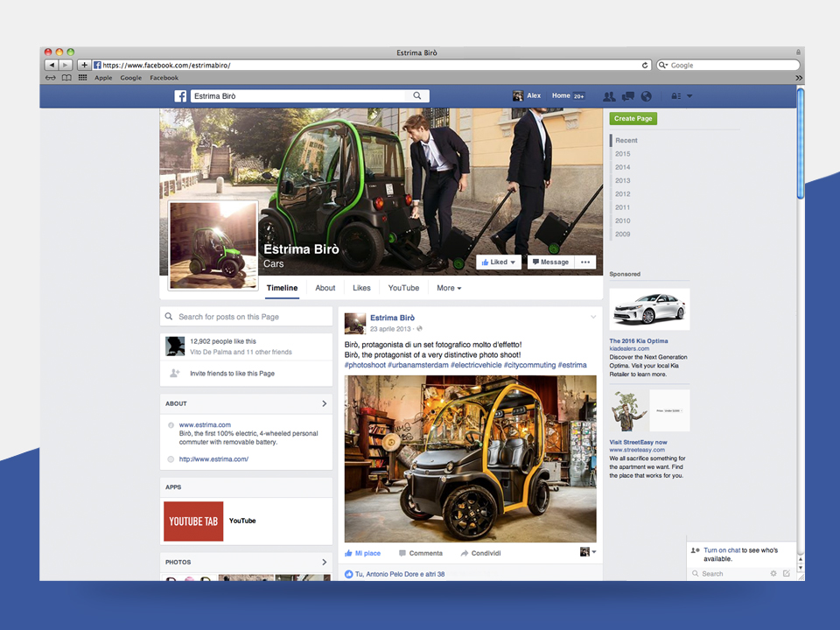Viewport: 840px width, 630px height.
Task: Show hidden bookmarks bar overflow arrows
Action: [x=799, y=78]
